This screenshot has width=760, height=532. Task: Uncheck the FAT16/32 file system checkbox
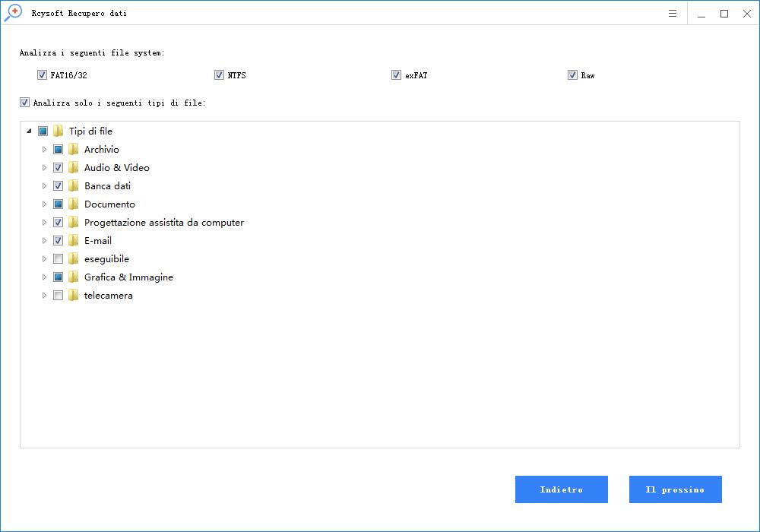(42, 75)
